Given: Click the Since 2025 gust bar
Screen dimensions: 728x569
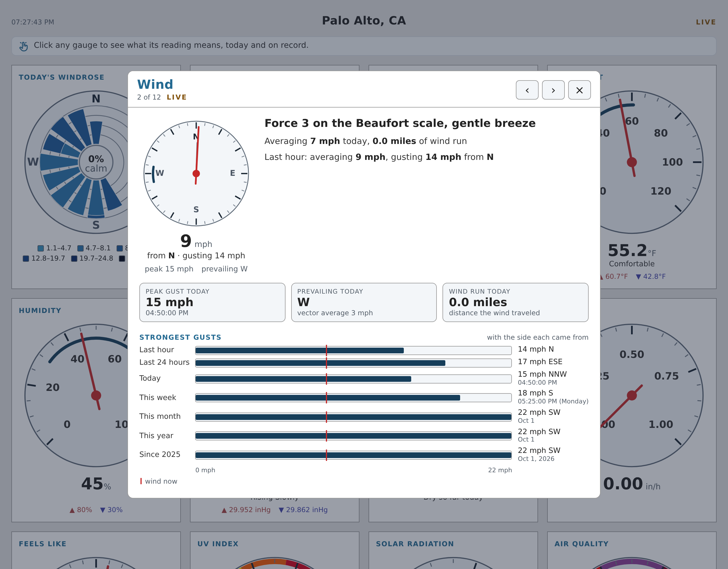Looking at the screenshot, I should point(353,455).
